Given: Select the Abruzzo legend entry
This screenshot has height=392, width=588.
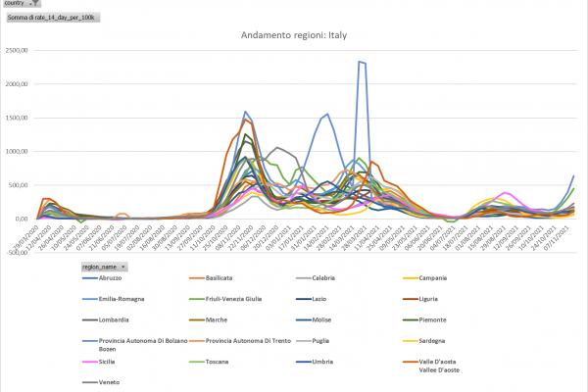Looking at the screenshot, I should (x=102, y=278).
